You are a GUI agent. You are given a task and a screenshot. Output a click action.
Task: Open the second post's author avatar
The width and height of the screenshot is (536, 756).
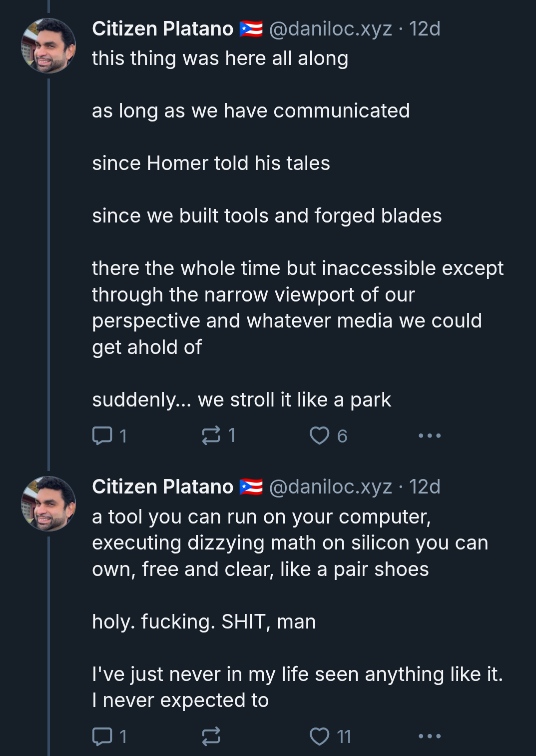[x=48, y=504]
